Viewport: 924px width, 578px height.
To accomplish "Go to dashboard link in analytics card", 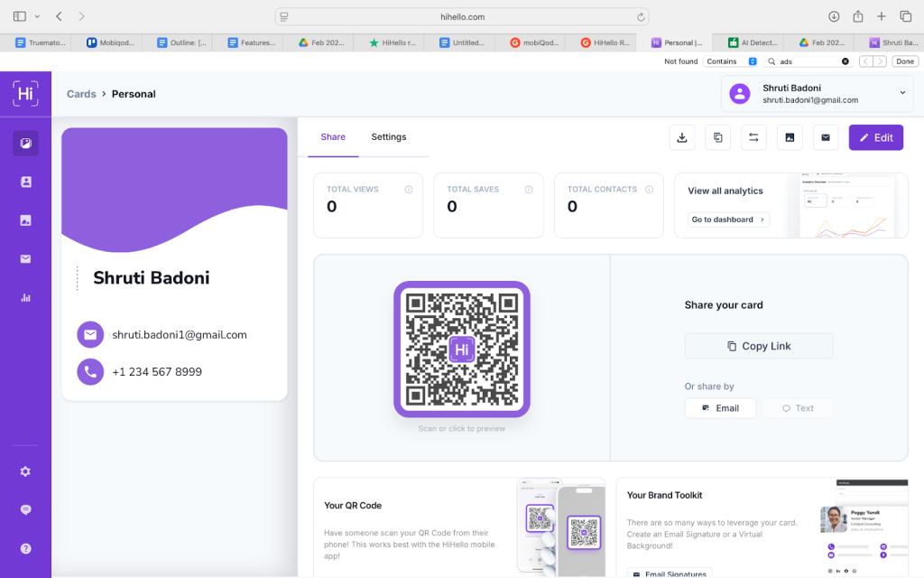I will click(x=728, y=219).
